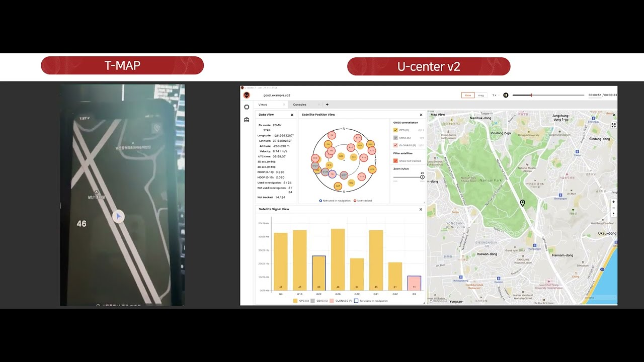Select satellite G27 in position view
Image resolution: width=644 pixels, height=362 pixels.
pos(338,186)
